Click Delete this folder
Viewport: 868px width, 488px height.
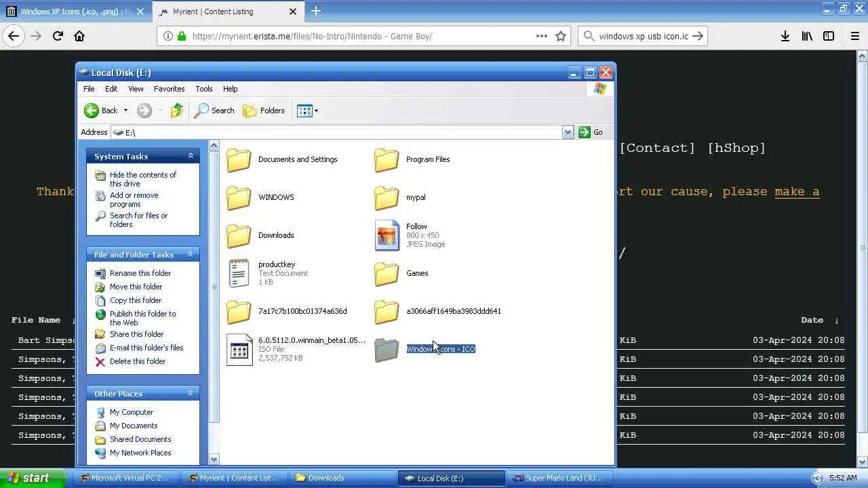[138, 361]
